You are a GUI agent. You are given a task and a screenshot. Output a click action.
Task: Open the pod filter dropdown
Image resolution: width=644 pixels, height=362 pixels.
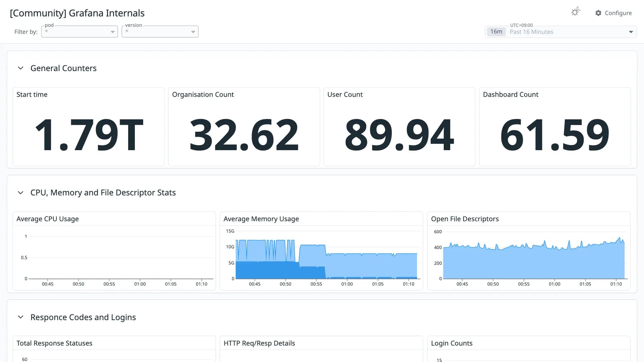[x=79, y=32]
